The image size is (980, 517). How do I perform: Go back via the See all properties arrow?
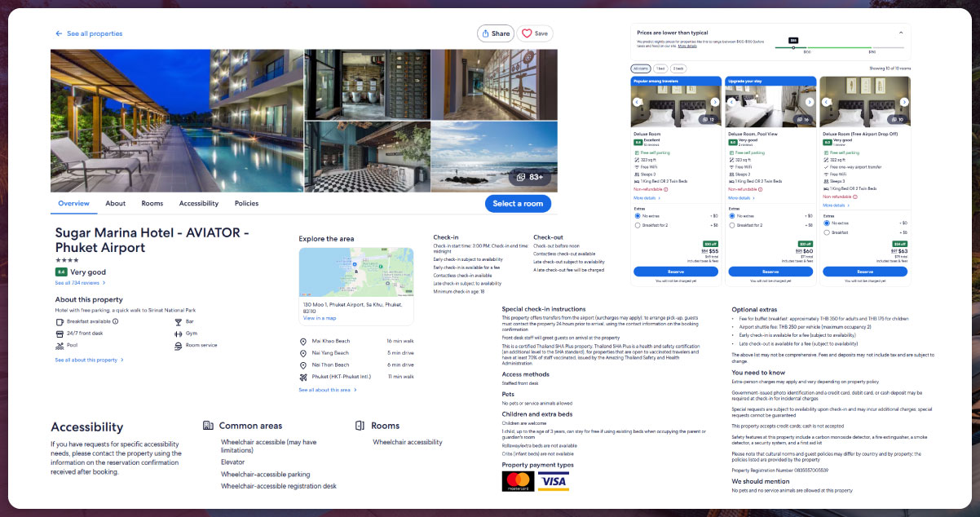pos(59,33)
